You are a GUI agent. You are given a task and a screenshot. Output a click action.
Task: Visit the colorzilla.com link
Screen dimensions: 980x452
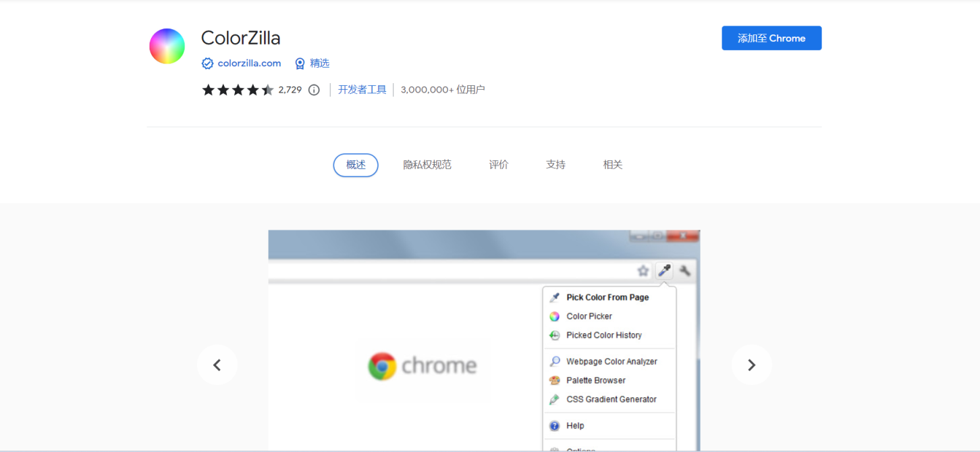tap(248, 63)
